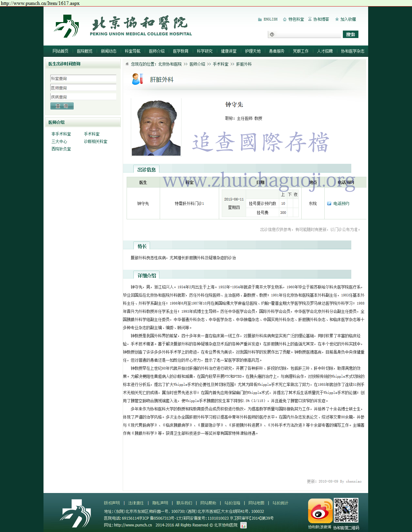Open the Sina Weibo icon in footer
412x532 pixels.
click(320, 511)
